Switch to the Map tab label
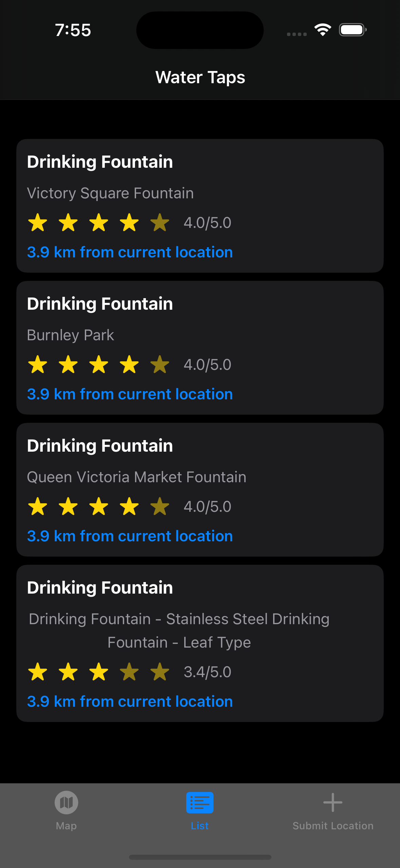Image resolution: width=400 pixels, height=868 pixels. pyautogui.click(x=66, y=826)
